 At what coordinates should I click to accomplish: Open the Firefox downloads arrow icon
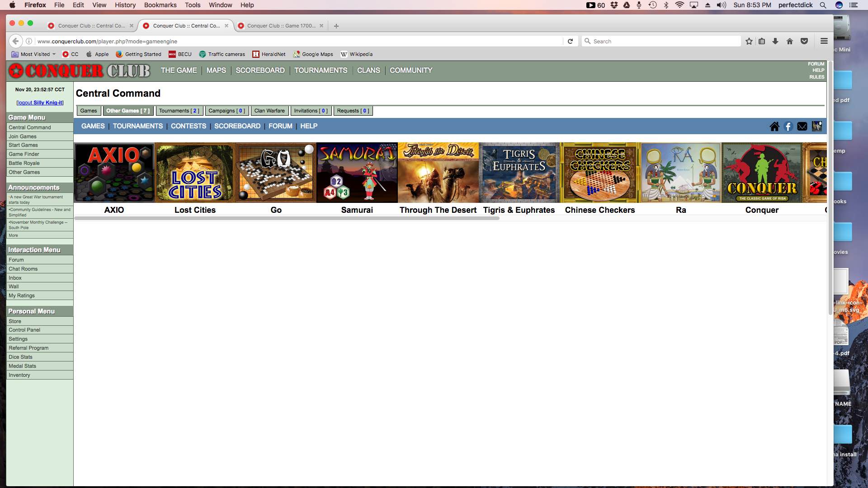pyautogui.click(x=775, y=41)
